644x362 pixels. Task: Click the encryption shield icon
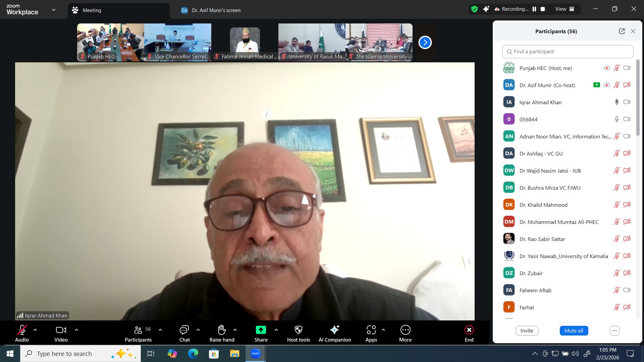(x=474, y=9)
